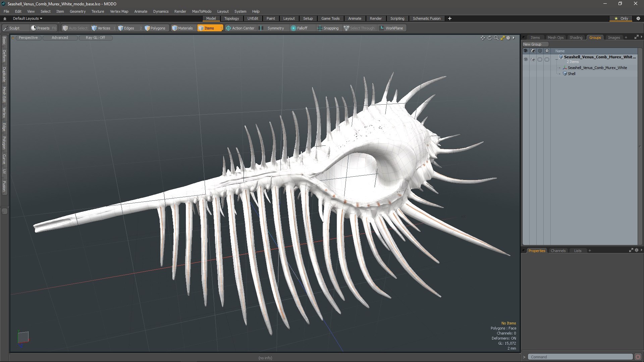Toggle Ray GL: Off in the viewport
Image resolution: width=644 pixels, height=362 pixels.
click(x=95, y=38)
